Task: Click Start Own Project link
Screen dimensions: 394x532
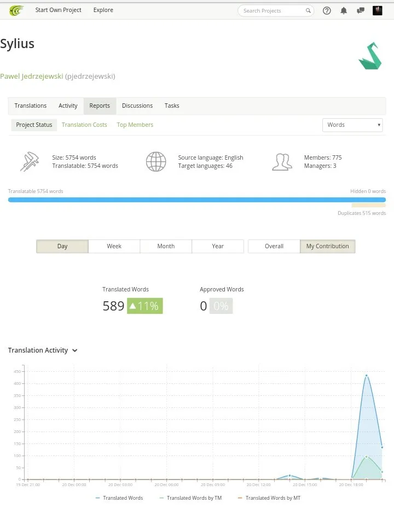Action: (x=59, y=10)
